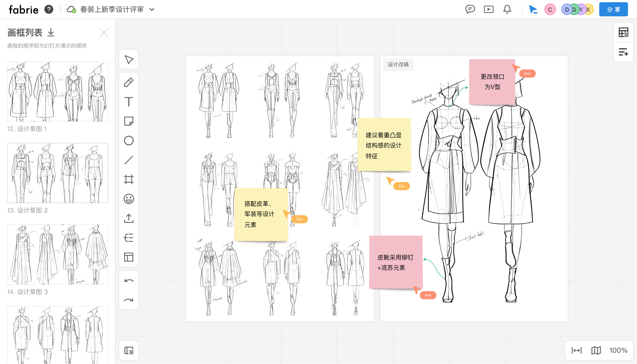
Task: Open the mind map tool
Action: tap(129, 238)
